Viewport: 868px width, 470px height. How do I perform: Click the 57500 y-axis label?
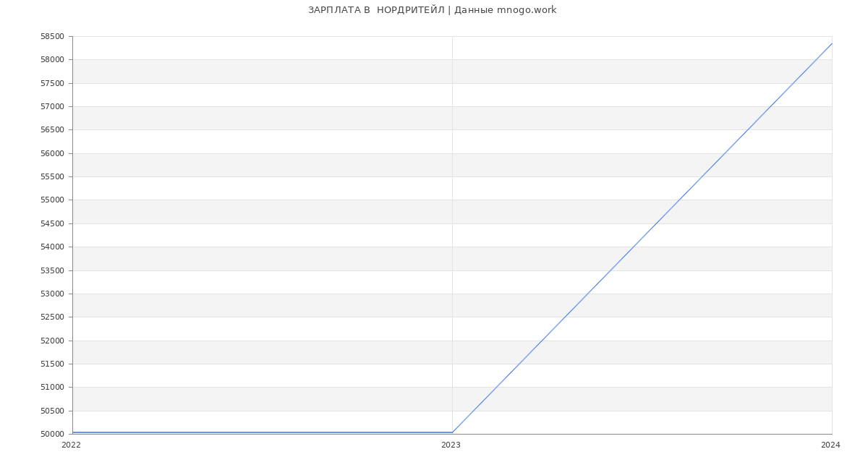52,84
